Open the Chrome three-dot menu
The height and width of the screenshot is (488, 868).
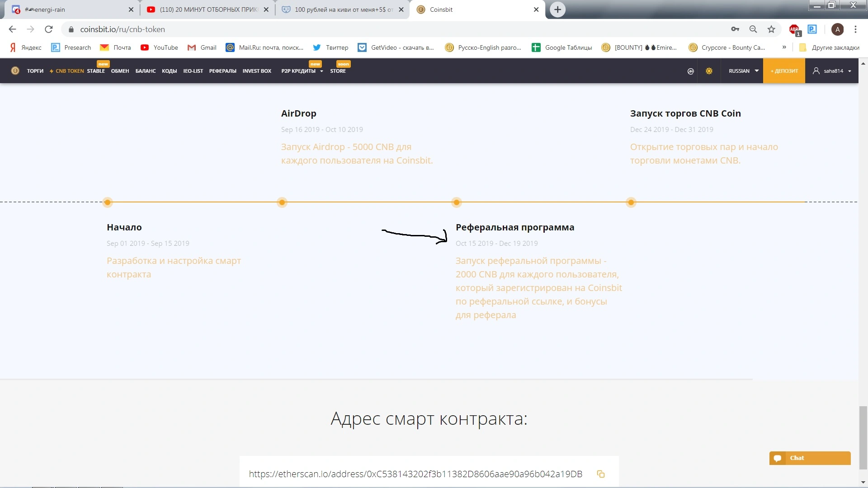[855, 29]
